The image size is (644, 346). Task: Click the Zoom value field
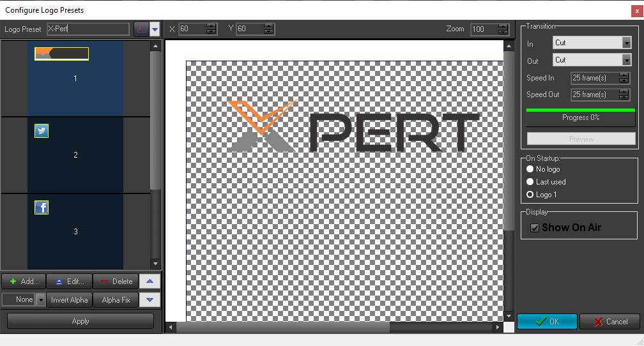click(484, 29)
